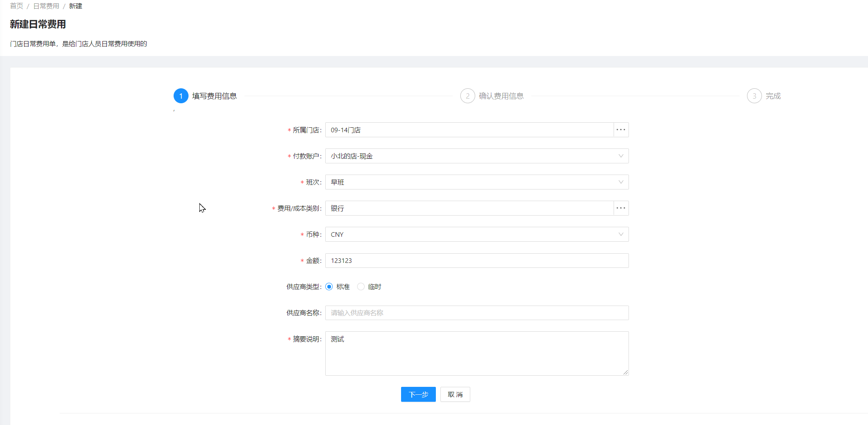Expand the 班次 dropdown arrow

pyautogui.click(x=621, y=182)
